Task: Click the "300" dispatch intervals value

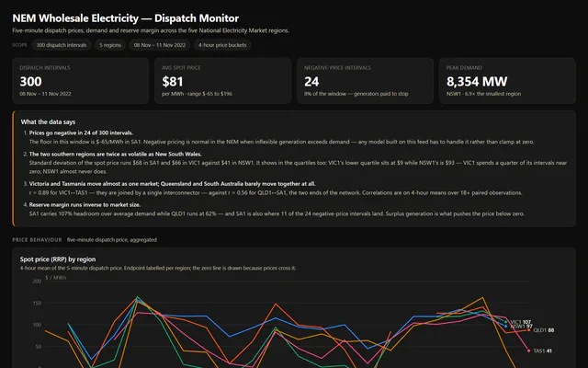Action: point(30,82)
